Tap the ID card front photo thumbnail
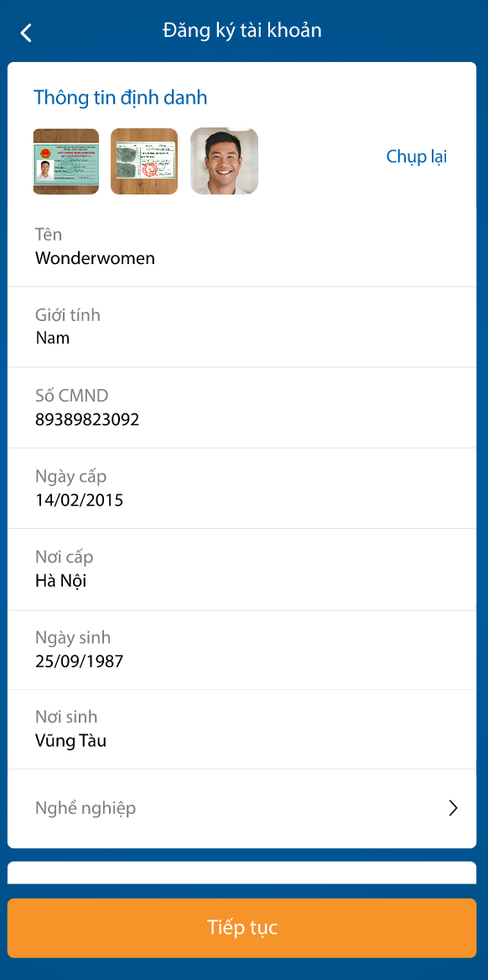Image resolution: width=488 pixels, height=980 pixels. 65,160
